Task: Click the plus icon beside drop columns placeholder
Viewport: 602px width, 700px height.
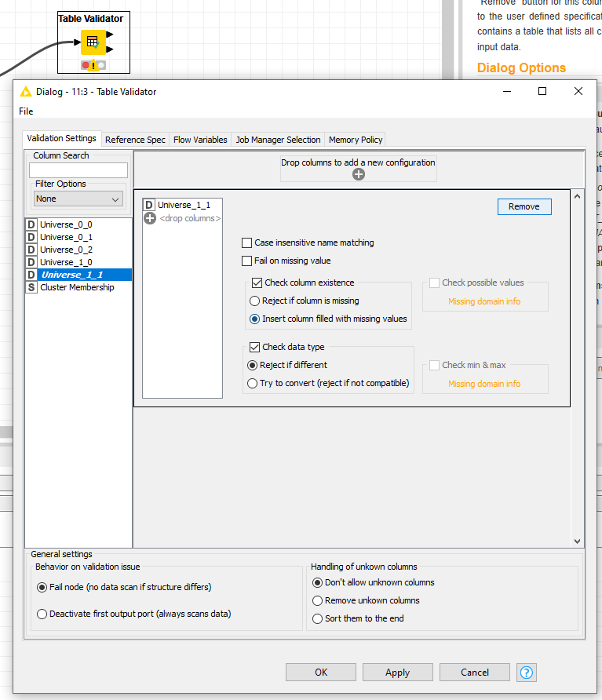Action: (x=150, y=218)
